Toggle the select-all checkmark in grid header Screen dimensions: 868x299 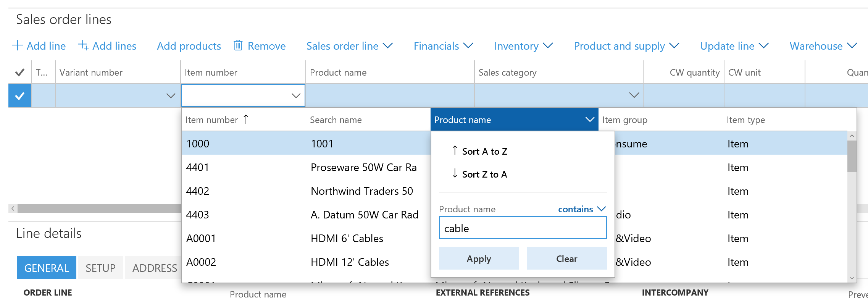20,73
